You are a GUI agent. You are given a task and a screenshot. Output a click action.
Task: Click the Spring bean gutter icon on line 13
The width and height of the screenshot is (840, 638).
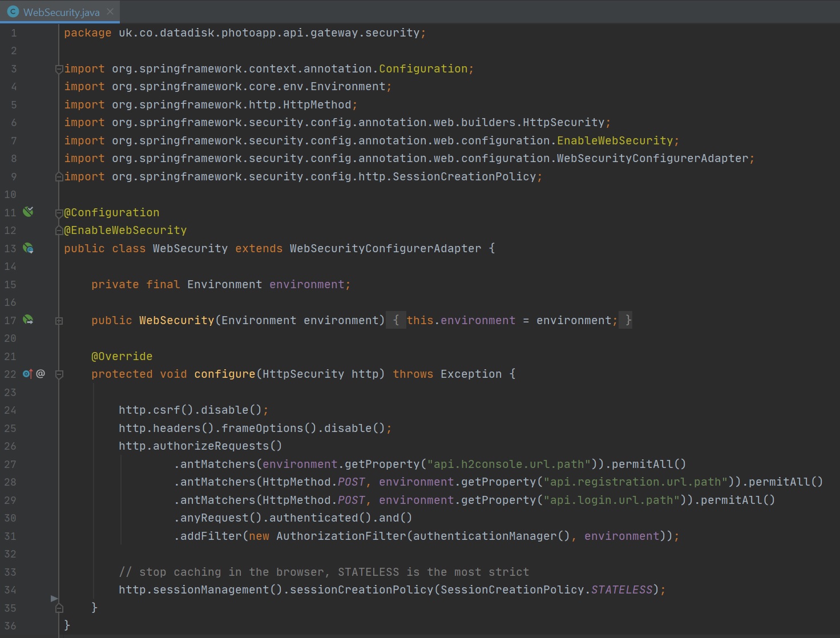tap(28, 248)
